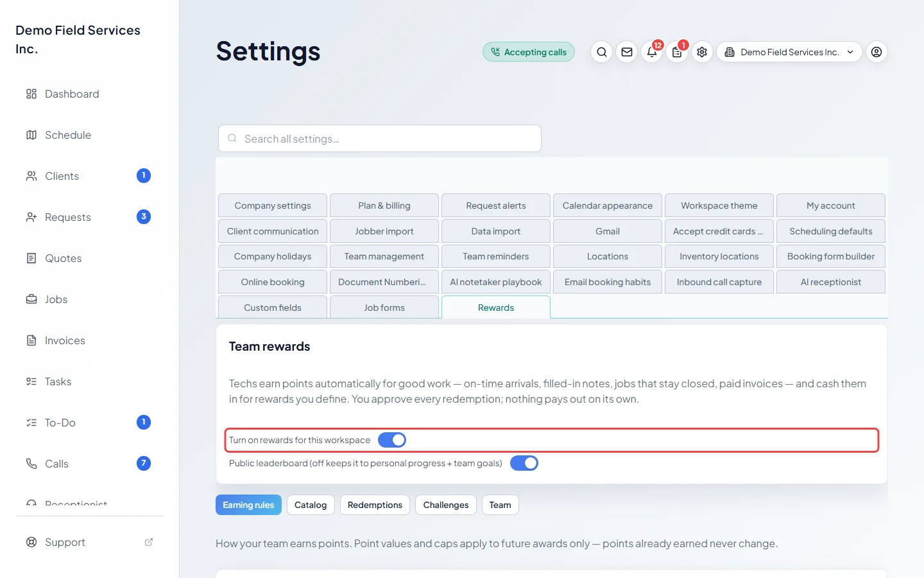This screenshot has width=924, height=578.
Task: Open the Booking form builder settings
Action: tap(831, 256)
